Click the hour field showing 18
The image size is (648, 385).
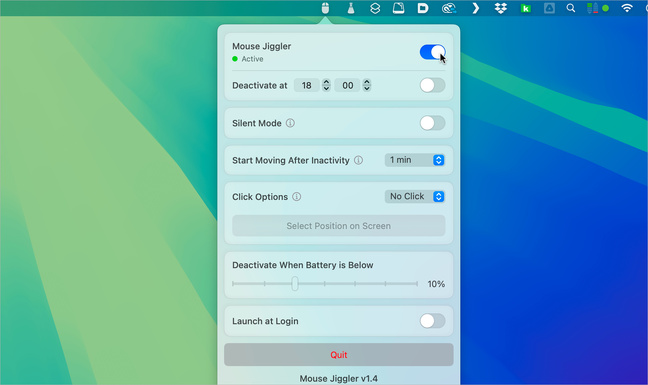pyautogui.click(x=307, y=86)
